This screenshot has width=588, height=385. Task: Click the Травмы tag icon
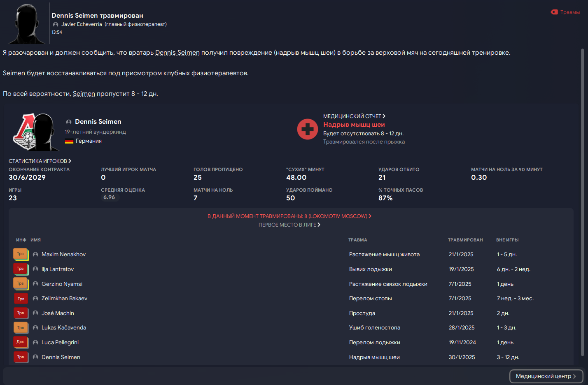554,12
